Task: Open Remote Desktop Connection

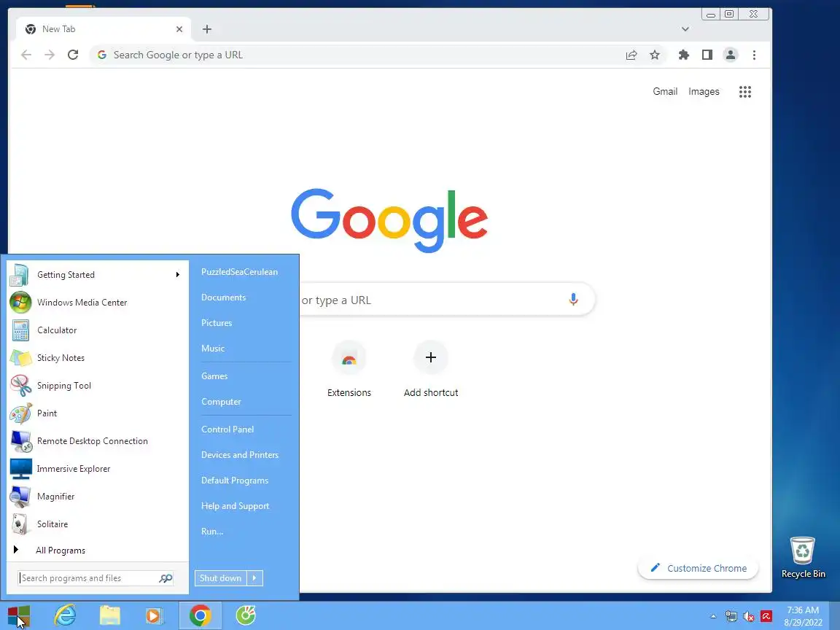Action: 98,441
